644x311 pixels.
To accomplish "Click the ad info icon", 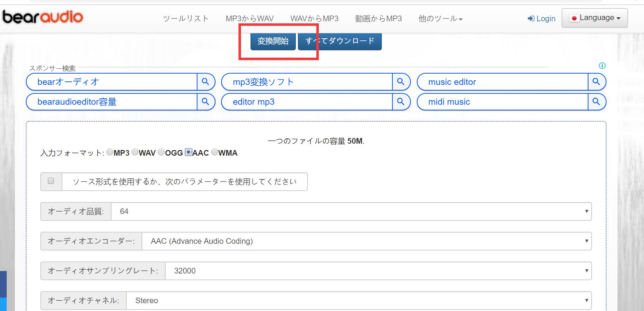I will click(602, 65).
